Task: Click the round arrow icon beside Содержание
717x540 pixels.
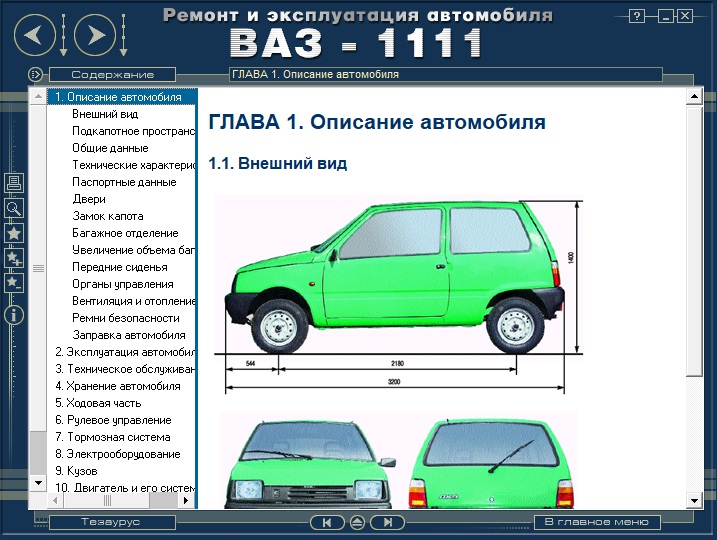Action: click(35, 74)
